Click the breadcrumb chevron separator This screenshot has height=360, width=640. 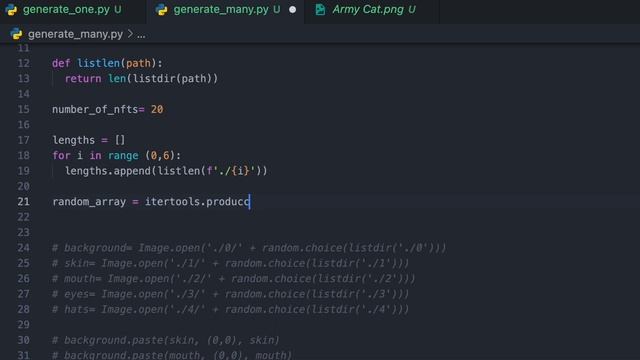[130, 34]
